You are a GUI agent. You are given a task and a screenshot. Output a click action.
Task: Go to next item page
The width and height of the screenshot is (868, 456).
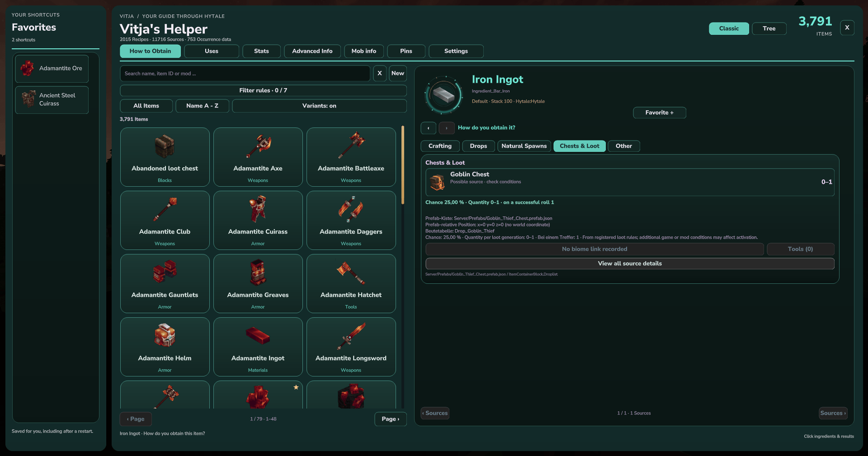click(x=391, y=419)
